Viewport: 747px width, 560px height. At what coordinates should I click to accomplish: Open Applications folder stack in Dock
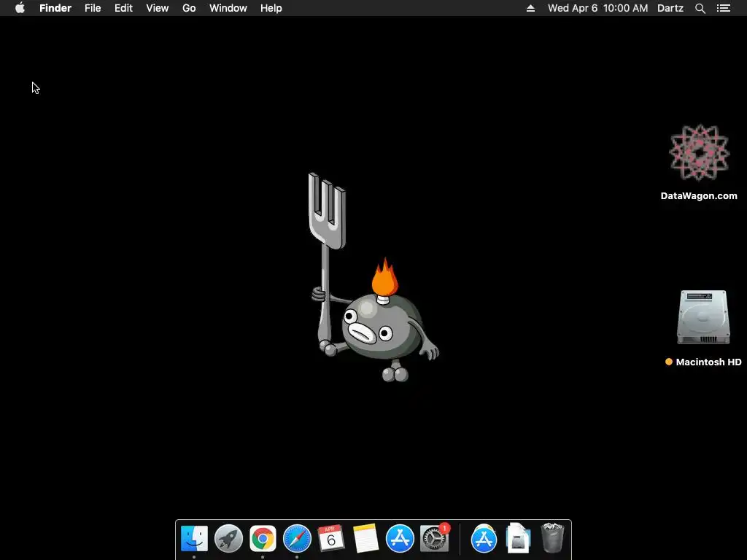point(484,539)
